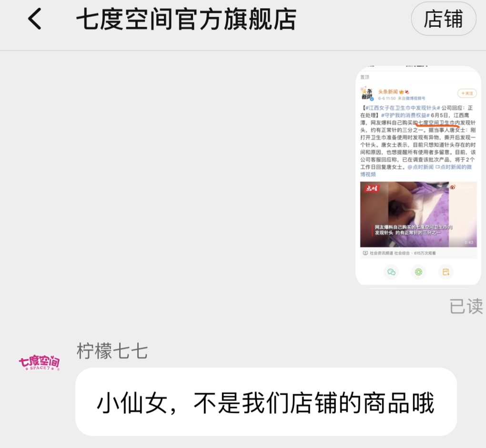Viewport: 486px width, 448px height.
Task: Tap the 七度空间官方旗舰店 chat title
Action: (186, 19)
